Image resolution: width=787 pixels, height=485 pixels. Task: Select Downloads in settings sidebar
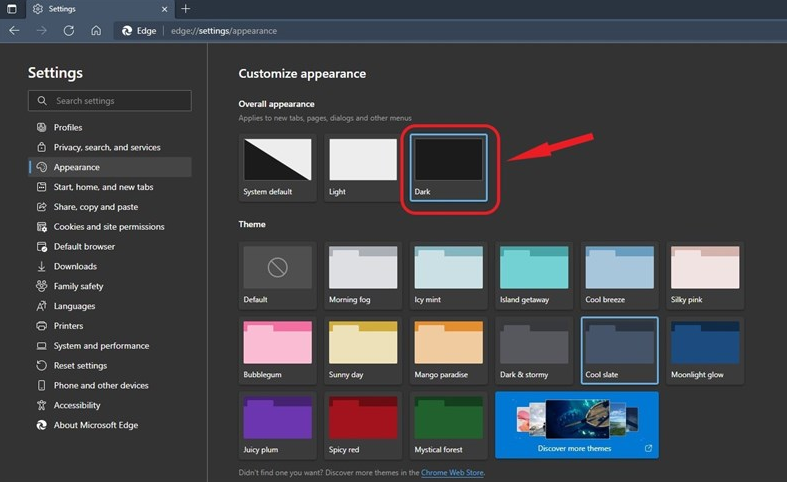pyautogui.click(x=110, y=266)
